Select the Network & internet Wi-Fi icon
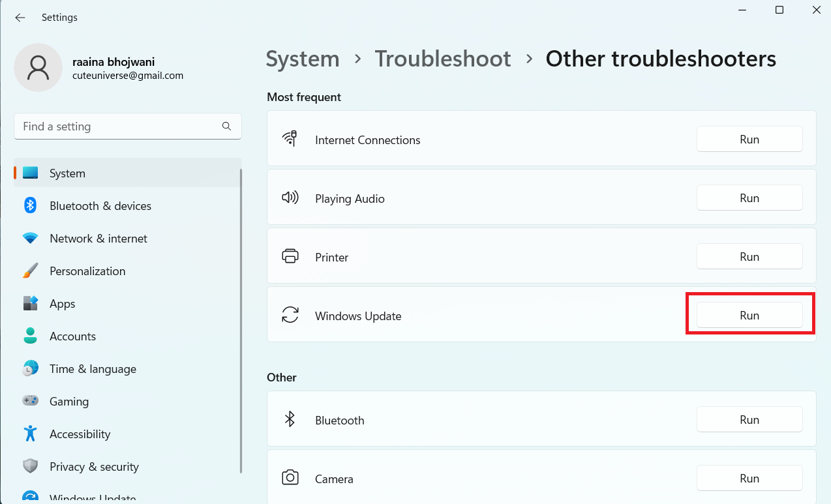This screenshot has height=504, width=831. (30, 239)
